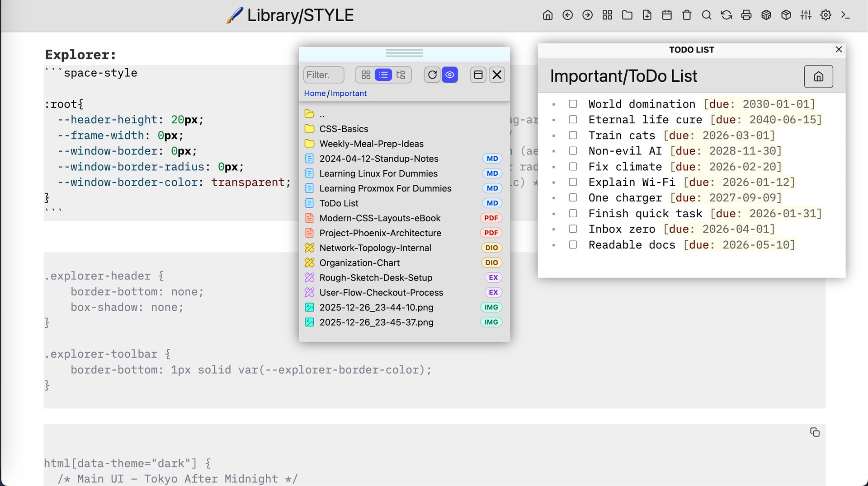Switch explorer to grid view
The width and height of the screenshot is (868, 486).
click(x=366, y=75)
